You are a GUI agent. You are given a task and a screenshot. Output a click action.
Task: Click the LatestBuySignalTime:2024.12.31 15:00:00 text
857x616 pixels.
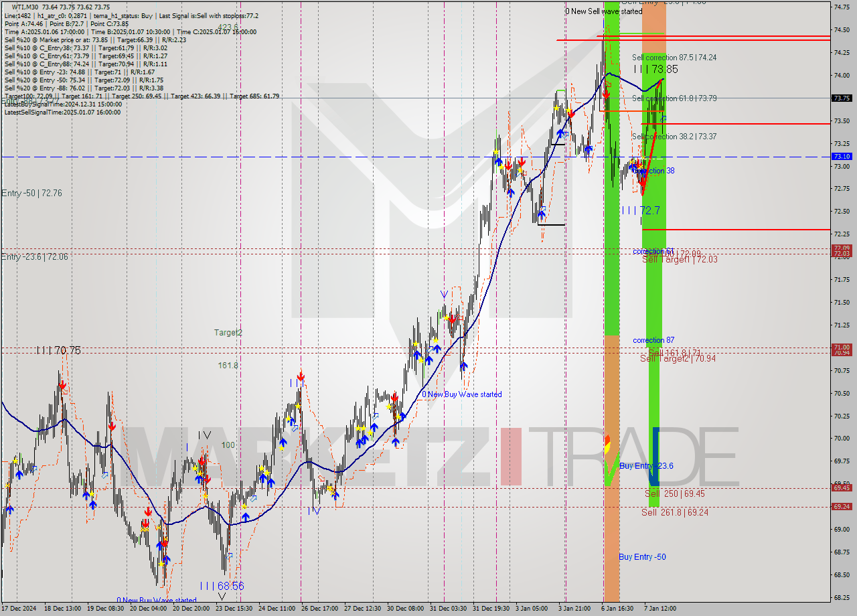(x=62, y=104)
